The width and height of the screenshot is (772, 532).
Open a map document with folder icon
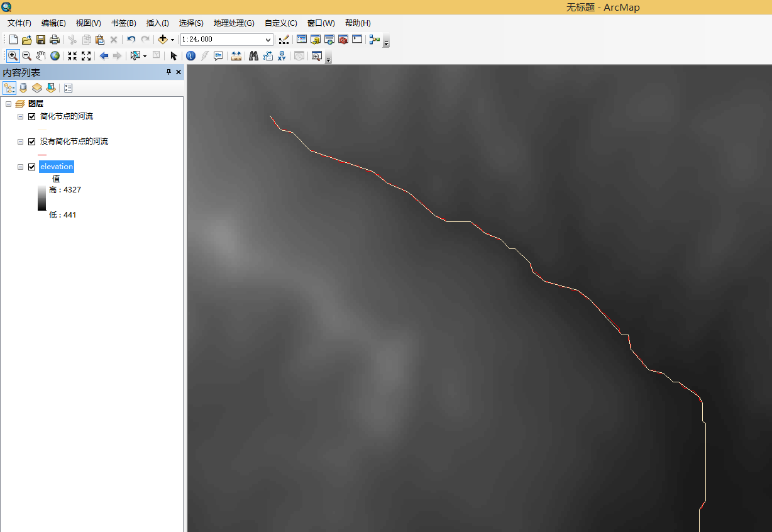(27, 39)
